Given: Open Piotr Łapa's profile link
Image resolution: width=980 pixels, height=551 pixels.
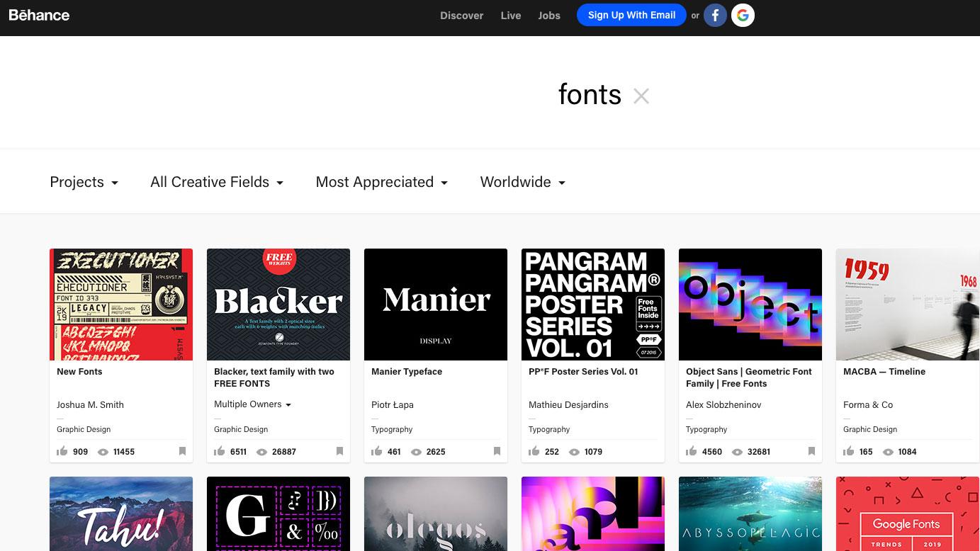Looking at the screenshot, I should (393, 404).
